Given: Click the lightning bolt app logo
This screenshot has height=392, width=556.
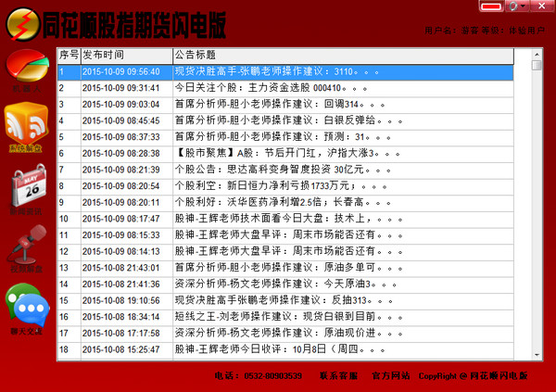Looking at the screenshot, I should pos(23,24).
